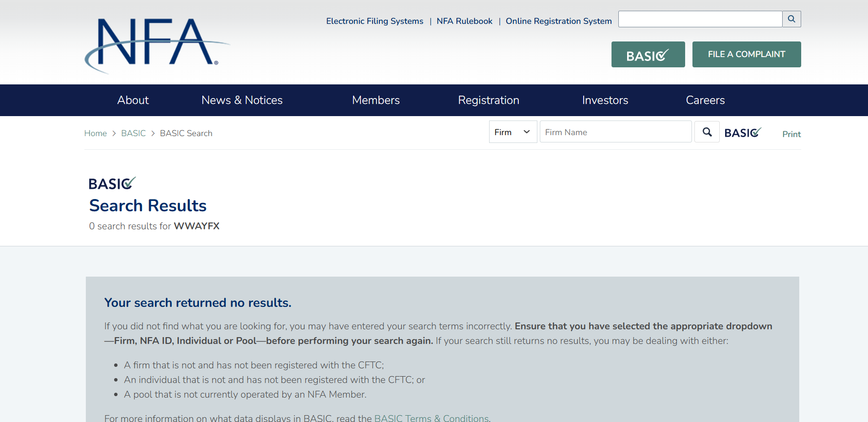Open the Careers menu
The width and height of the screenshot is (868, 422).
(x=705, y=100)
